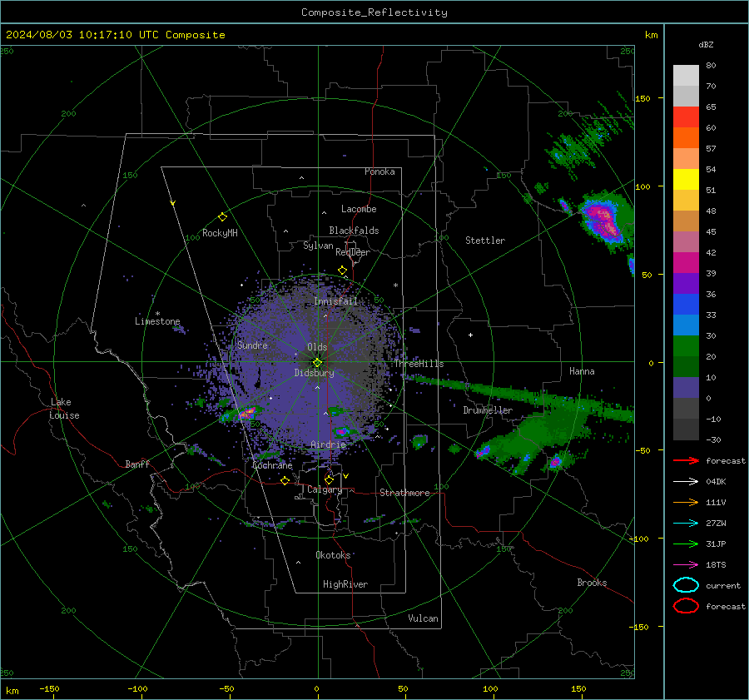The width and height of the screenshot is (749, 700).
Task: Click the Lake Louise label
Action: (64, 409)
